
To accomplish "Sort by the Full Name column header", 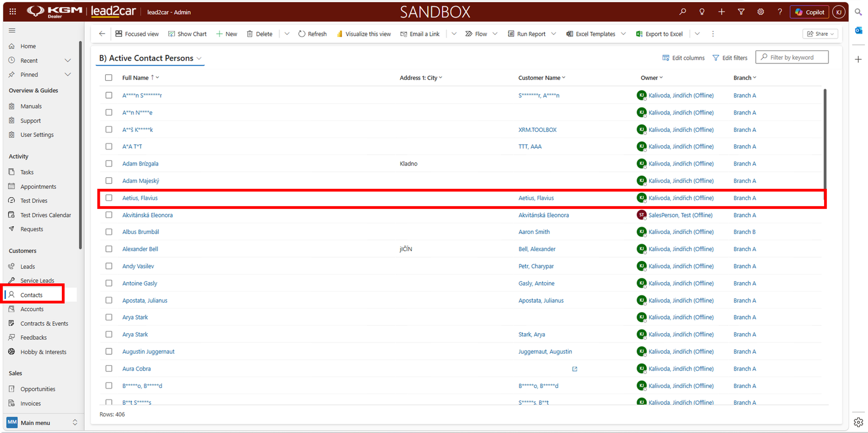I will (x=141, y=78).
